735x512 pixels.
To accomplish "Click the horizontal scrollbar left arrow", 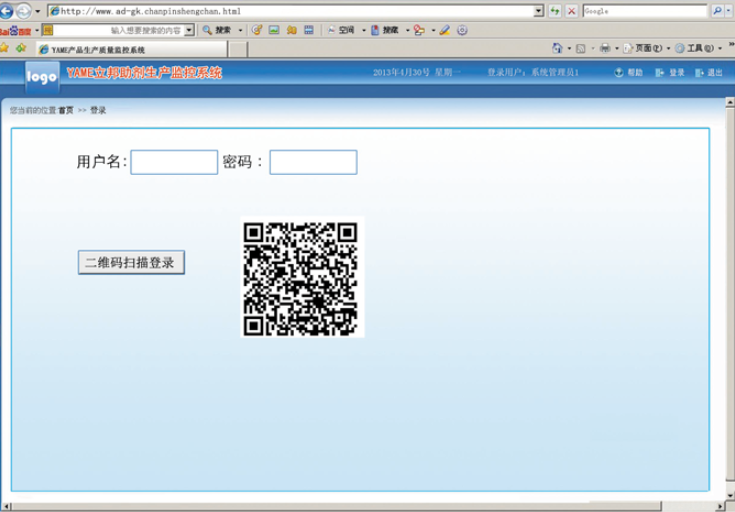I will 6,507.
